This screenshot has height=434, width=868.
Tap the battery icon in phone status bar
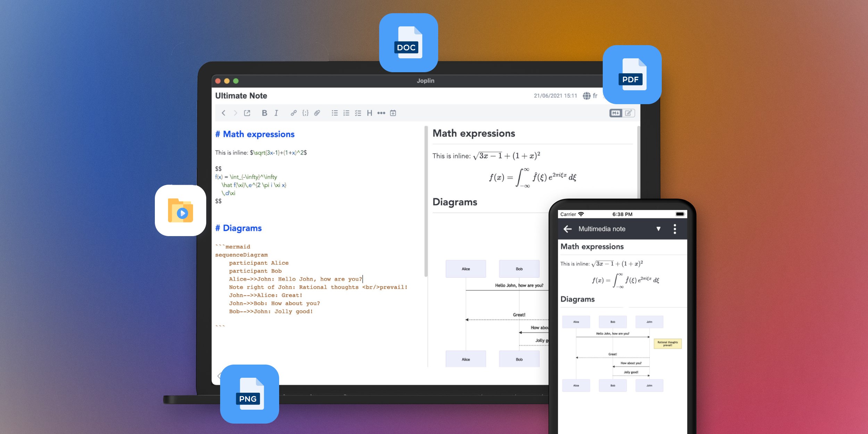(680, 214)
